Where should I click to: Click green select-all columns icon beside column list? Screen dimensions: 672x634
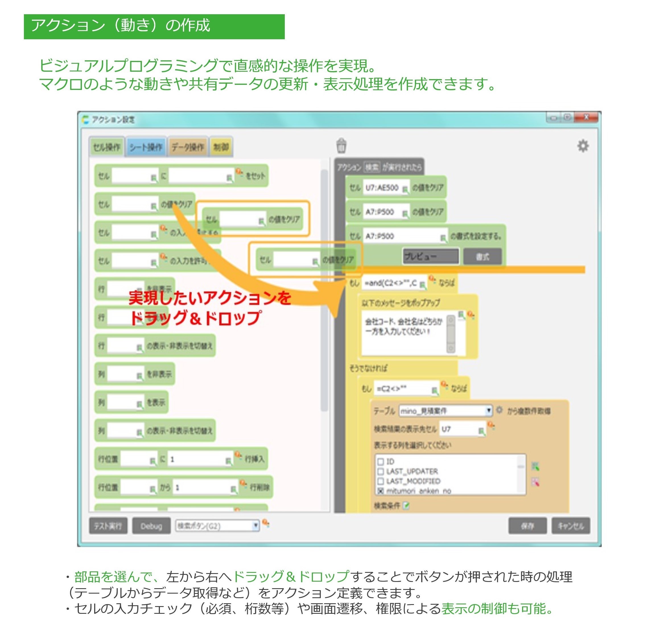click(535, 467)
